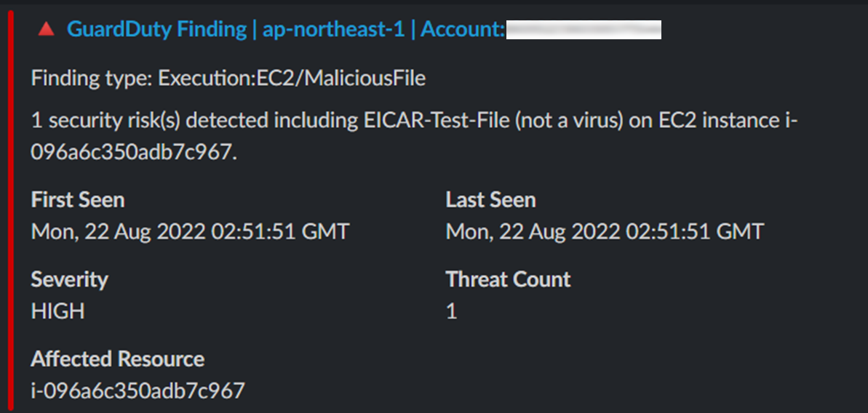Click the Affected Resource field label
Screen dimensions: 868x413
(x=118, y=358)
